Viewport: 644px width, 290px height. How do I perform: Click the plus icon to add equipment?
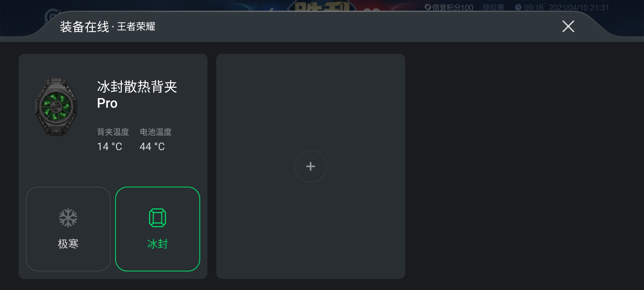pyautogui.click(x=310, y=166)
